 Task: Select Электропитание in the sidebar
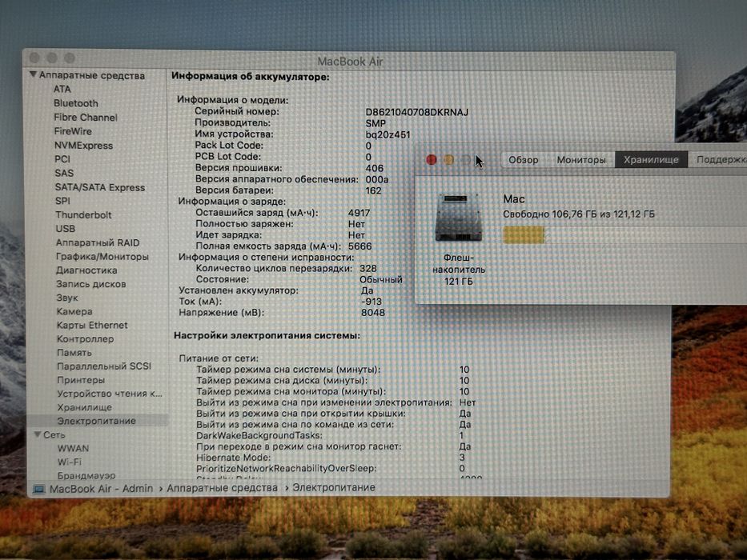click(x=96, y=421)
